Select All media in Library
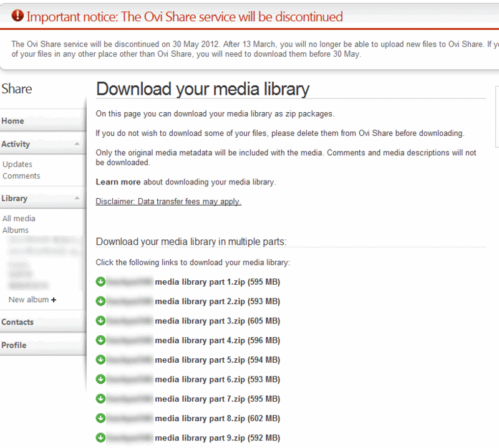Screen dimensions: 499x448 [x=19, y=219]
